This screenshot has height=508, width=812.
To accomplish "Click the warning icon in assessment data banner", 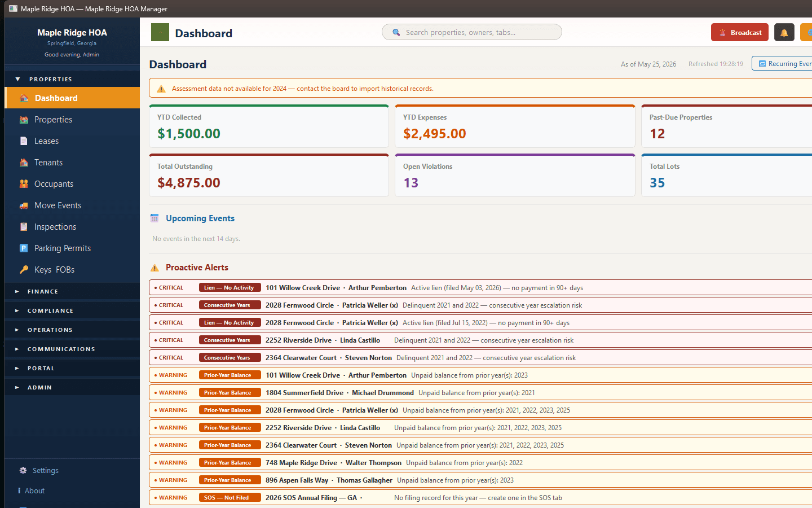I will click(161, 89).
